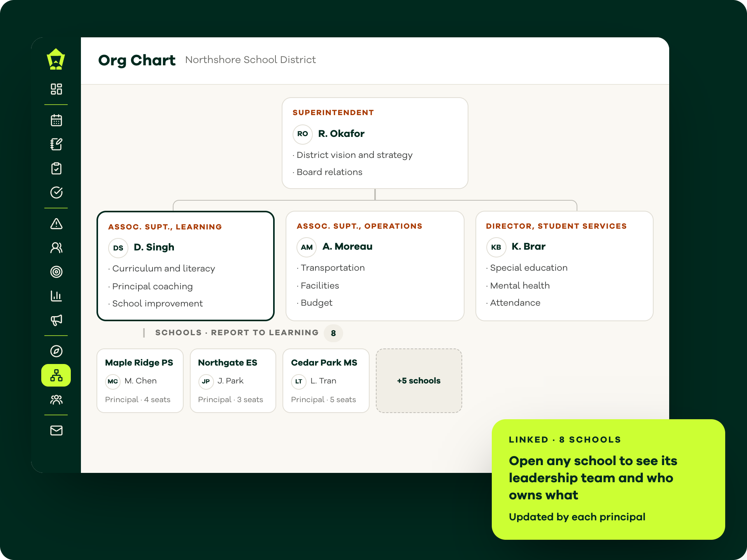Image resolution: width=747 pixels, height=560 pixels.
Task: Click the 'Linked · 8 Schools' callout
Action: click(608, 479)
